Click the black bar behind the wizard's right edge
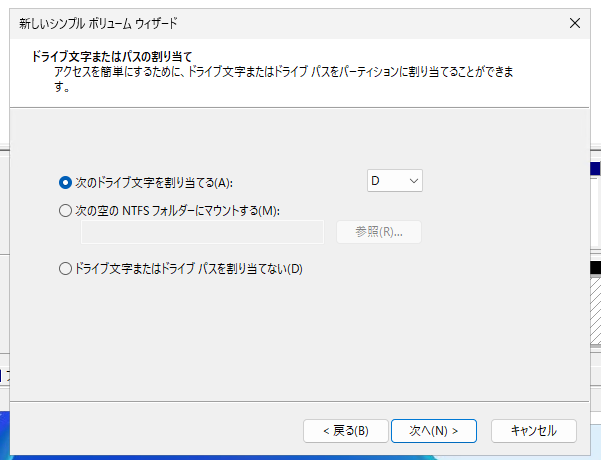The height and width of the screenshot is (460, 601). pyautogui.click(x=595, y=268)
